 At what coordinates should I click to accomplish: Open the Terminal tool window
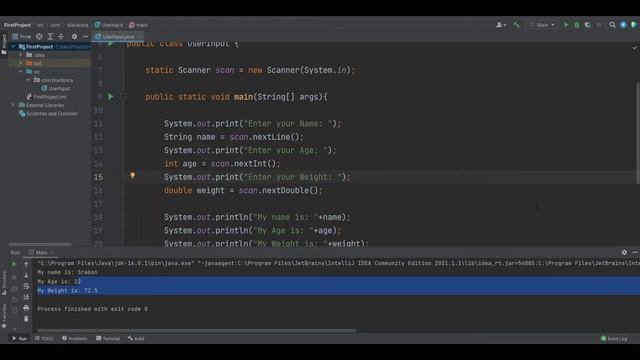pos(108,338)
